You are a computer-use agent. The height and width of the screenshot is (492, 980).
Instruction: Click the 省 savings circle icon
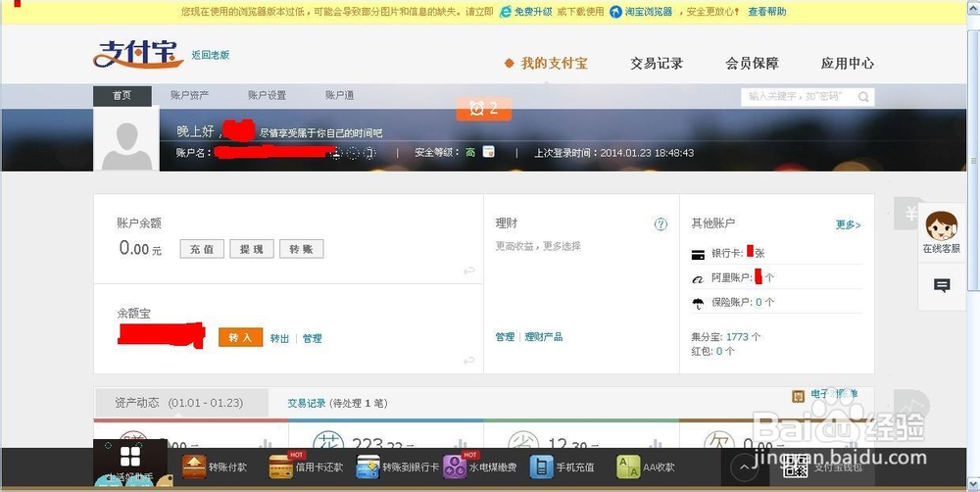point(523,439)
